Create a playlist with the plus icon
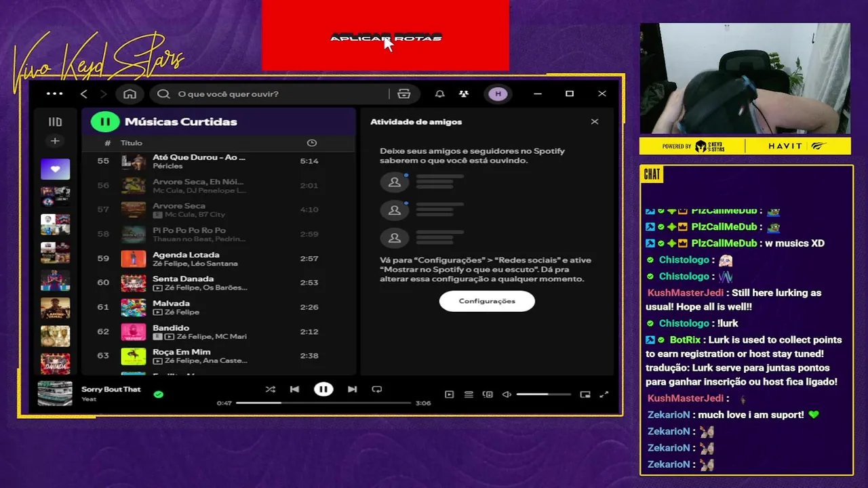 [x=55, y=141]
